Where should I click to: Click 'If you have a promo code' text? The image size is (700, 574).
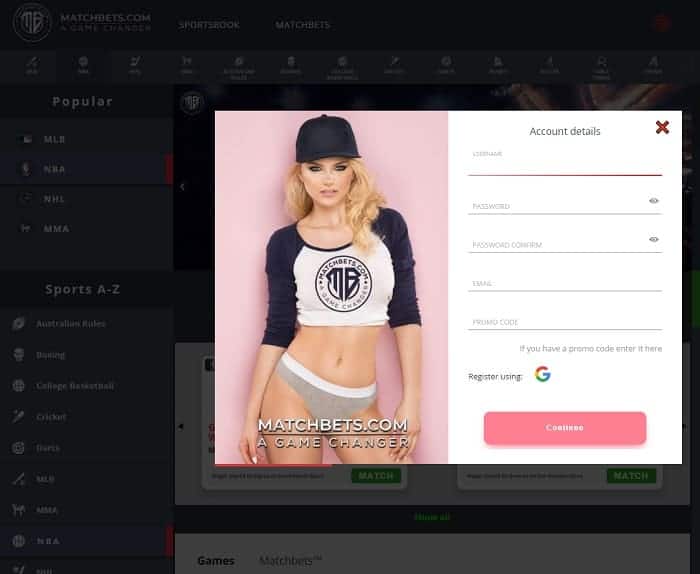click(591, 349)
